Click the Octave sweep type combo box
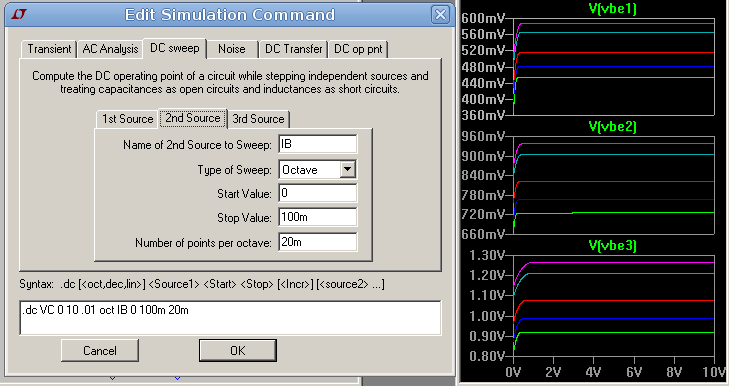 click(x=318, y=169)
